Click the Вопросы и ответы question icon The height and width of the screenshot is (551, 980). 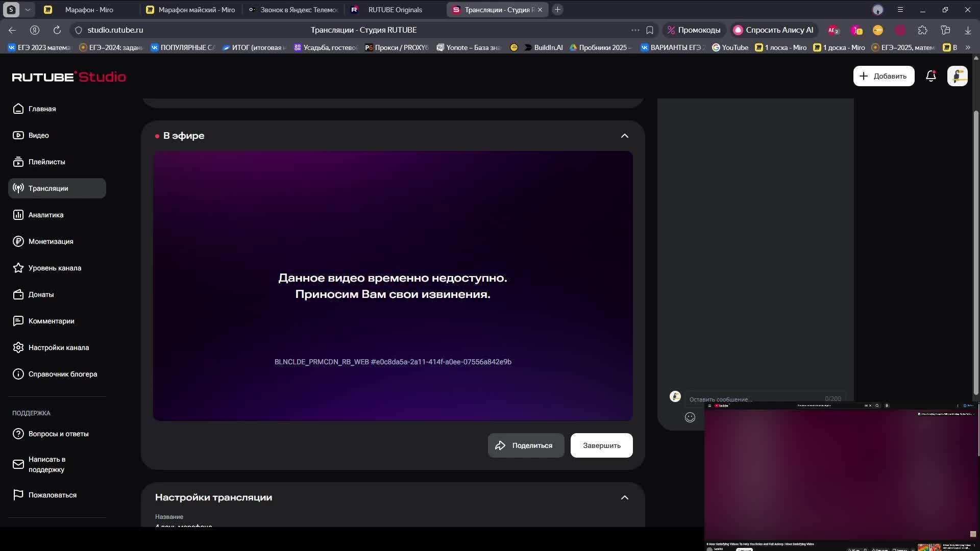(x=18, y=434)
